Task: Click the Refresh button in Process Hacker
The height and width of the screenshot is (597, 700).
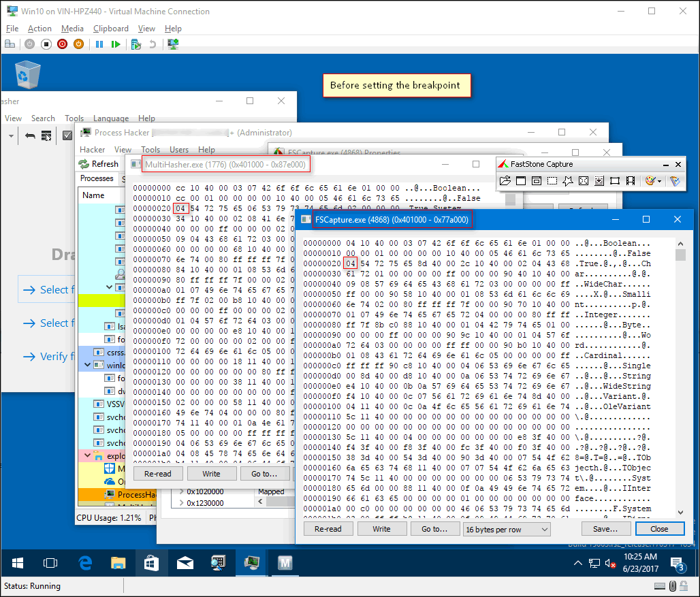Action: (99, 164)
